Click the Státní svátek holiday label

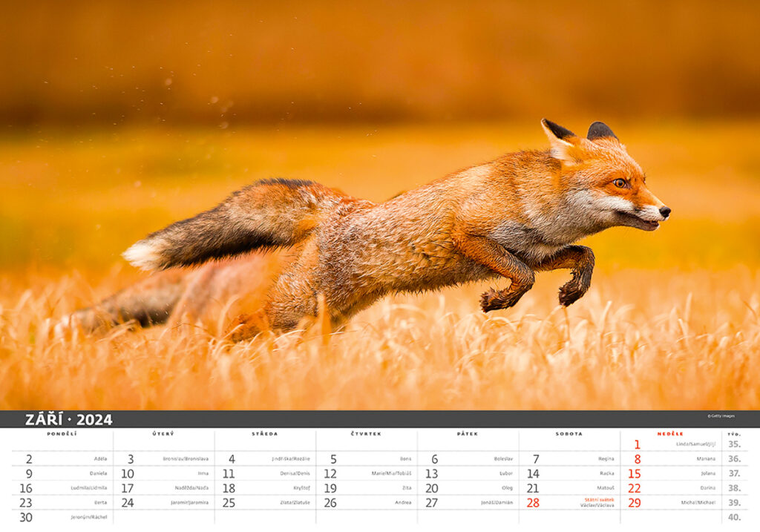[x=599, y=499]
